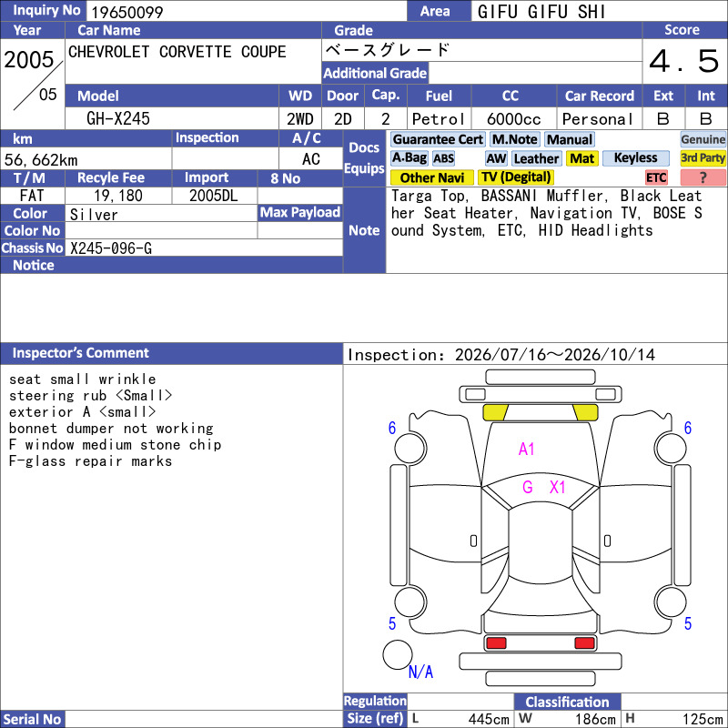The width and height of the screenshot is (728, 728).
Task: Select the A.Bag equipment badge
Action: [x=409, y=158]
